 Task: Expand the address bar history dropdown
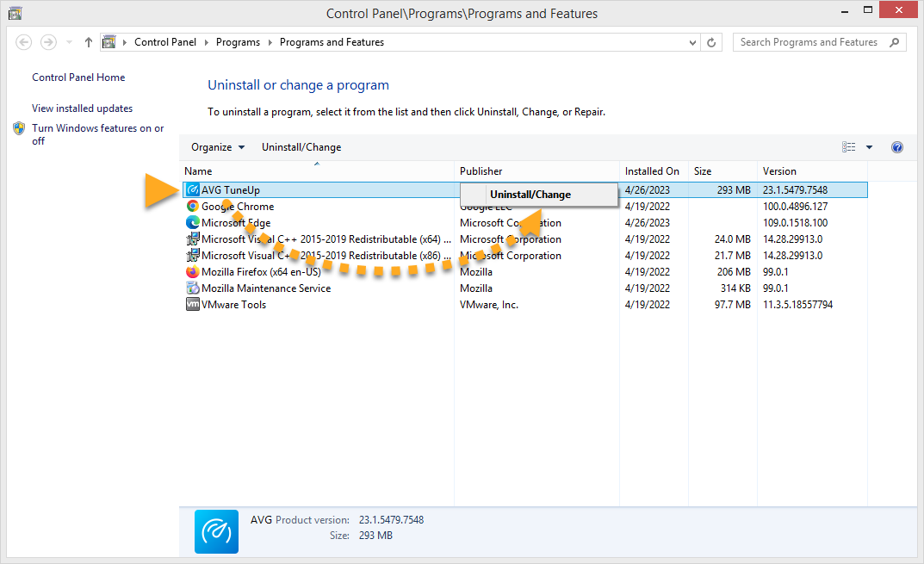[x=693, y=42]
